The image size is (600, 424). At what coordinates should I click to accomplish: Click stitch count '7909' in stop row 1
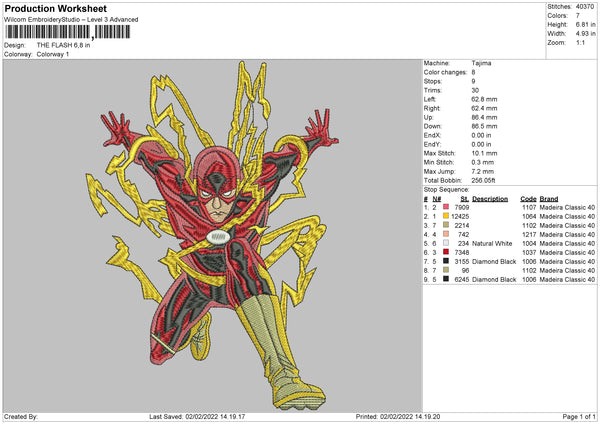click(x=462, y=207)
